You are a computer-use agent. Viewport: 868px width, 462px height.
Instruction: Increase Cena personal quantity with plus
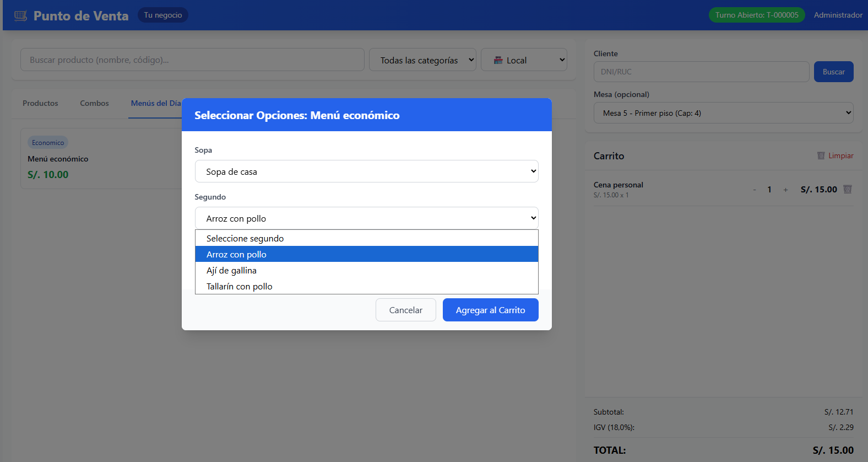click(x=785, y=190)
